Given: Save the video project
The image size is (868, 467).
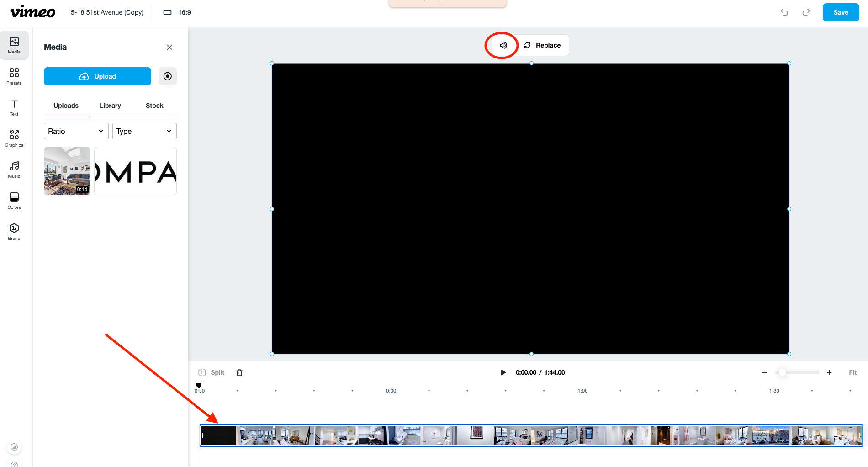Looking at the screenshot, I should (x=841, y=12).
